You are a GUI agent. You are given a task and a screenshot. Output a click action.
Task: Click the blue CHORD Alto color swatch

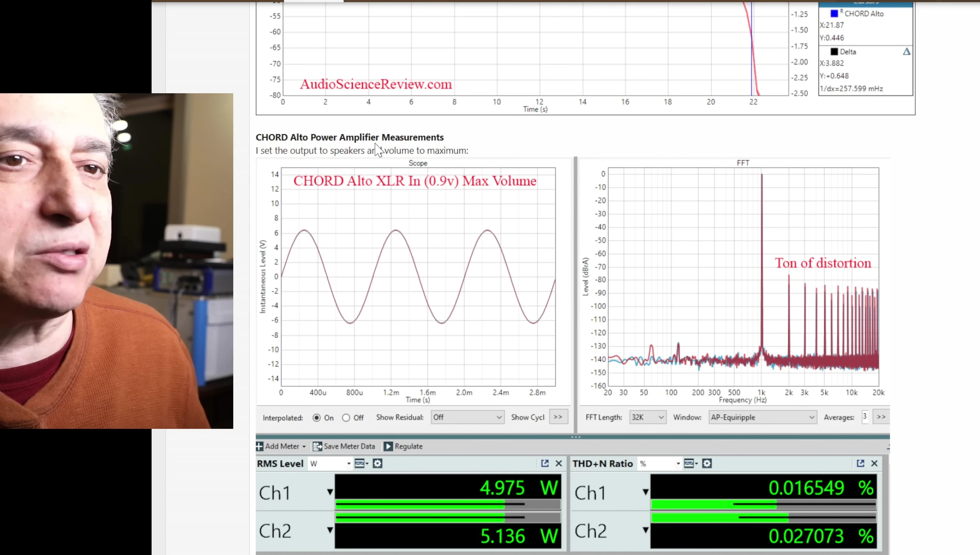[834, 13]
